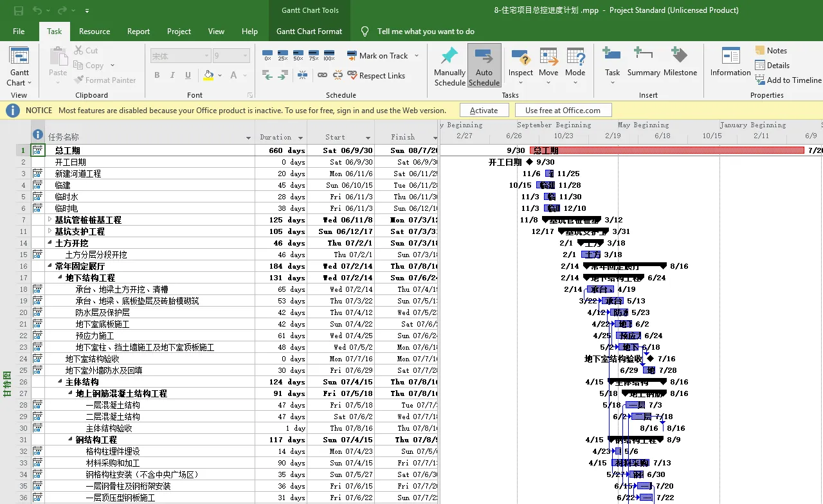The image size is (823, 504).
Task: Open the Gantt Chart view button
Action: 19,66
